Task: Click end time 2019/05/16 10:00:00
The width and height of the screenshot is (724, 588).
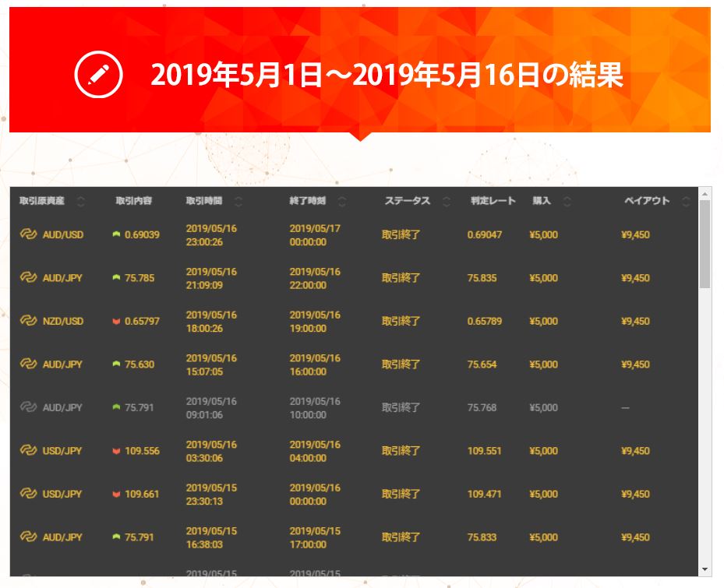Action: tap(315, 408)
